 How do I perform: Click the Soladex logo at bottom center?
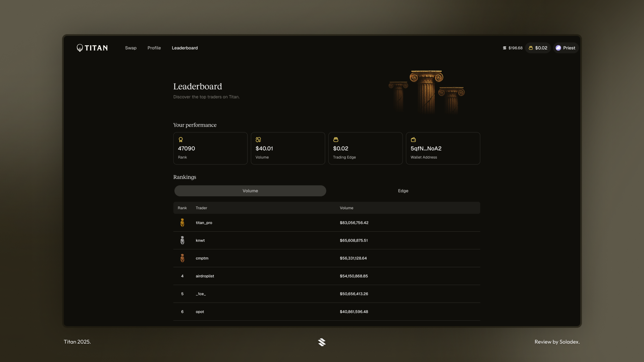pos(322,342)
